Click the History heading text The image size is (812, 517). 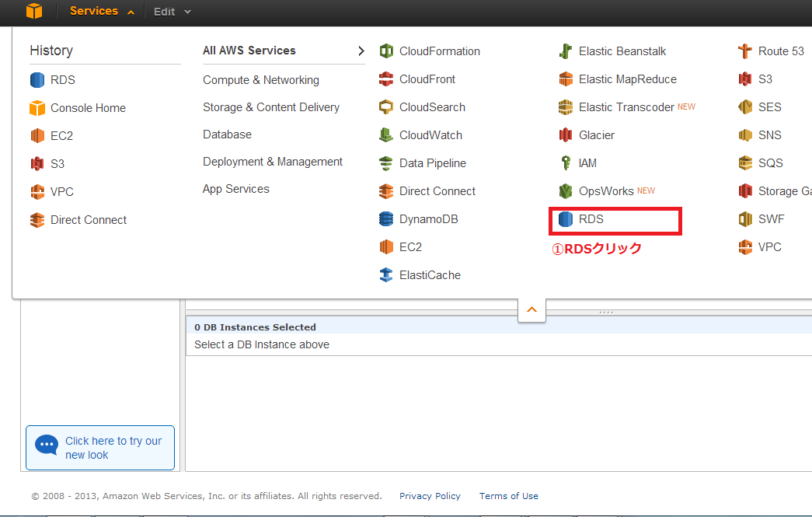pyautogui.click(x=51, y=51)
